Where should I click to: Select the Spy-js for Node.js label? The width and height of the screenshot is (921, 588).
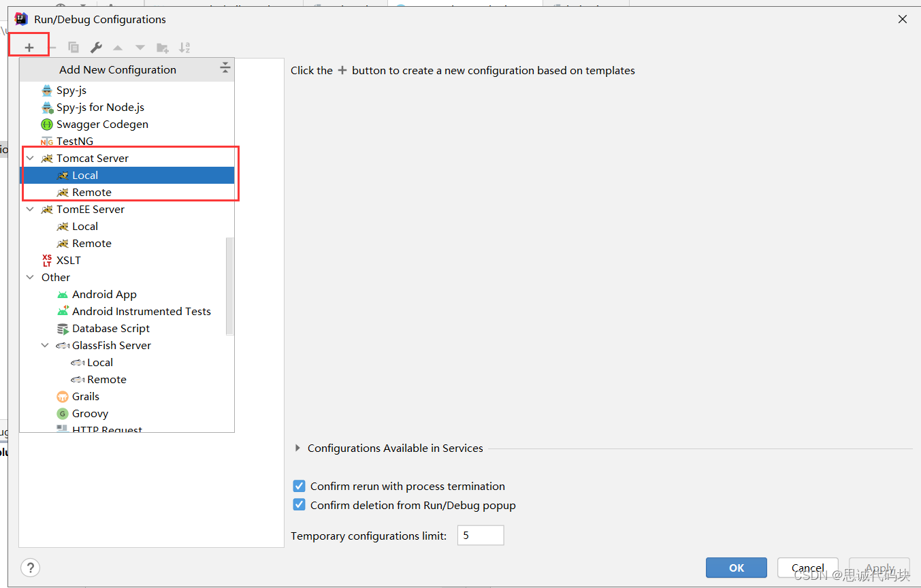click(x=101, y=108)
